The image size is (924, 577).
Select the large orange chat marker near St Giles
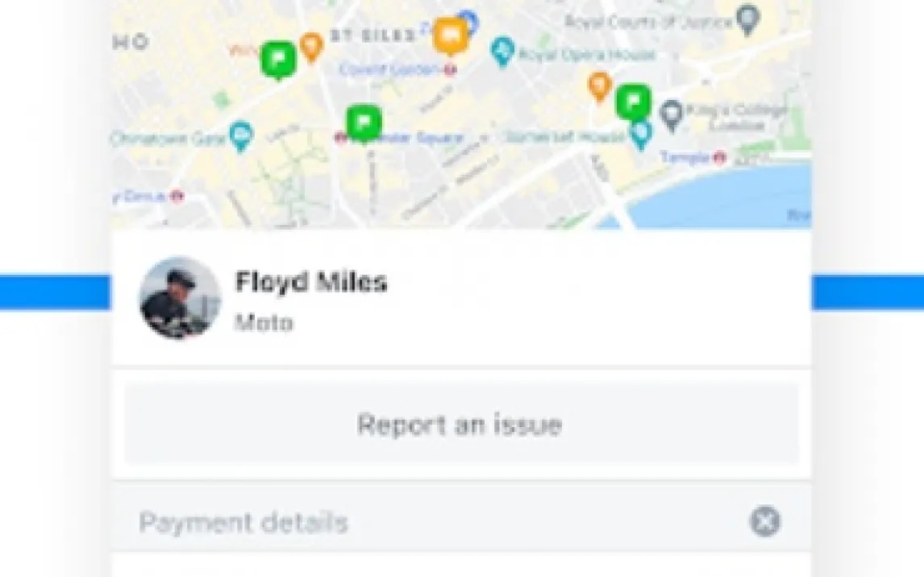click(x=451, y=36)
